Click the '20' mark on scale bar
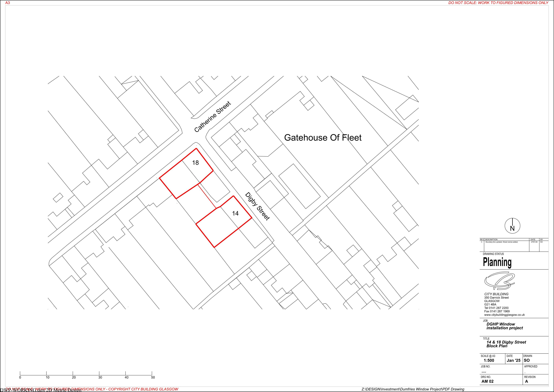Viewport: 554px width, 392px height. 74,378
